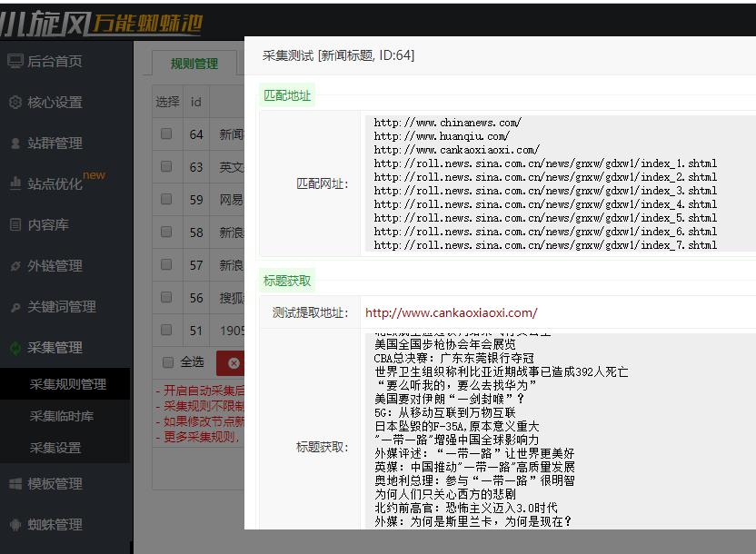Click the red delete button near 全选
Screen dimensions: 756x554
[x=234, y=362]
